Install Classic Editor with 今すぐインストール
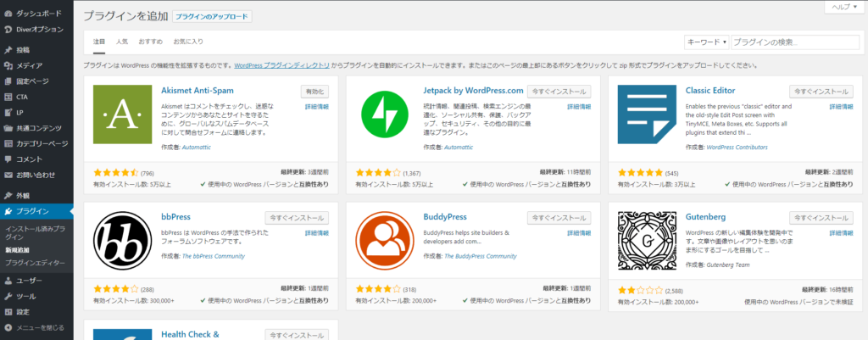868x340 pixels. click(821, 92)
